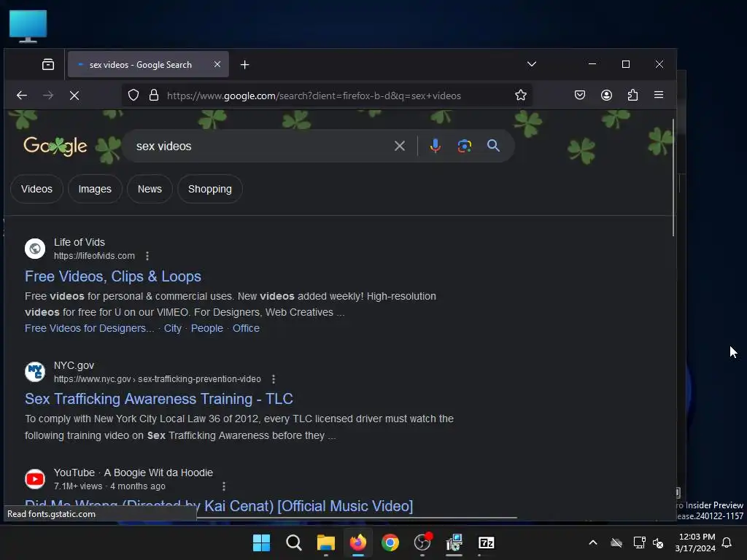Image resolution: width=747 pixels, height=560 pixels.
Task: Open Firefox View recent browsing icon
Action: point(48,64)
